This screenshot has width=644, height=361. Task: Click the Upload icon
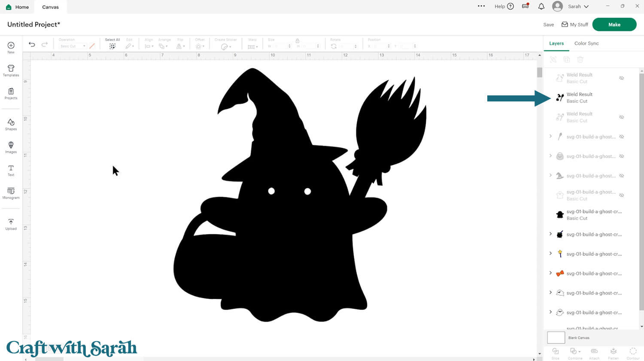[11, 224]
